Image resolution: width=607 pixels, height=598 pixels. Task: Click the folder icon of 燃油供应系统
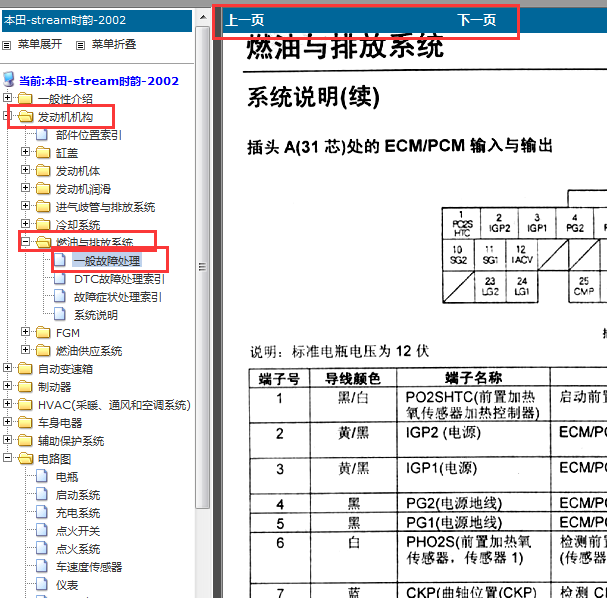click(43, 350)
